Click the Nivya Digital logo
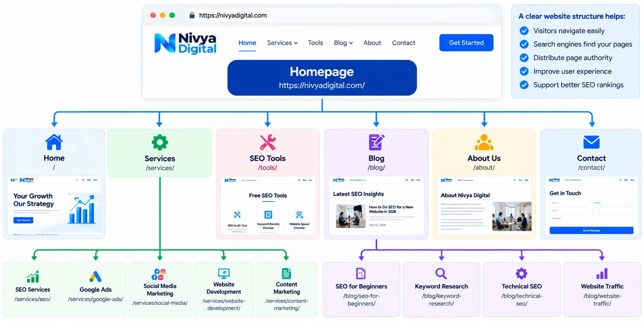644x322 pixels. [x=186, y=43]
